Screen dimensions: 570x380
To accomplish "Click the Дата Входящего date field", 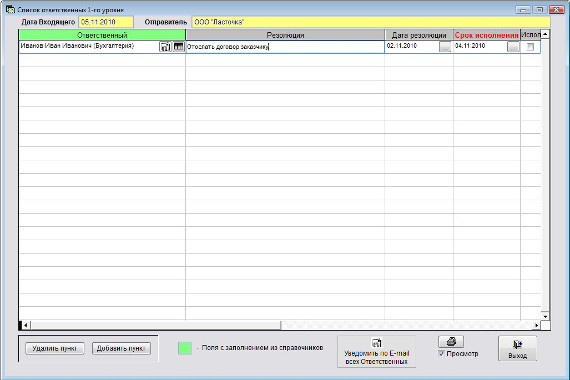I will click(106, 22).
